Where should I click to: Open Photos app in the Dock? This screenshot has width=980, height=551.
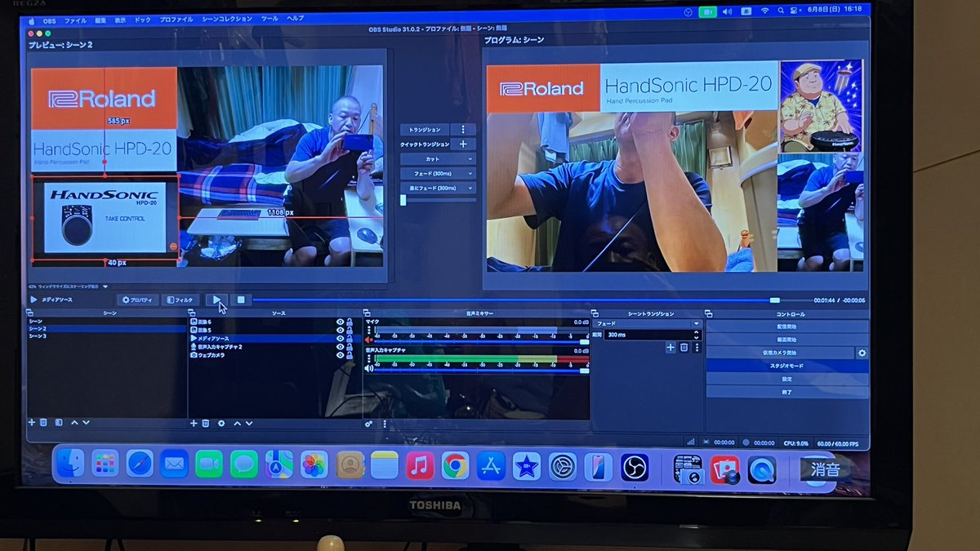point(314,464)
